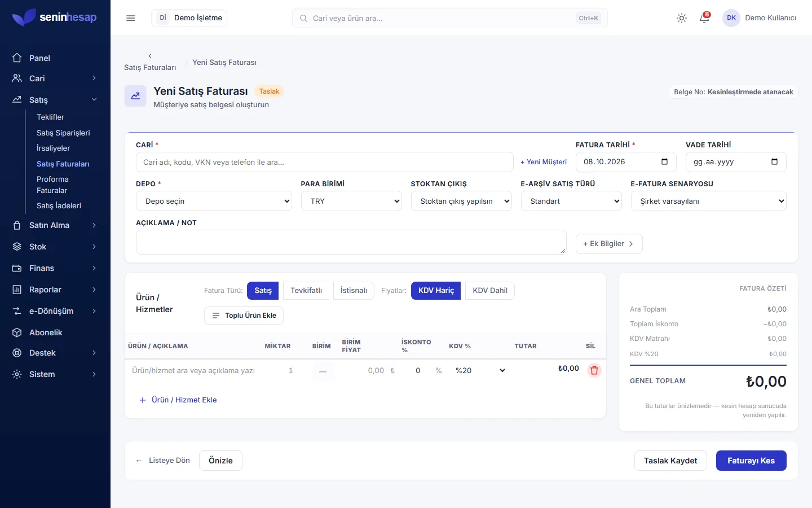Open the notifications bell icon
Image resolution: width=812 pixels, height=508 pixels.
click(704, 18)
